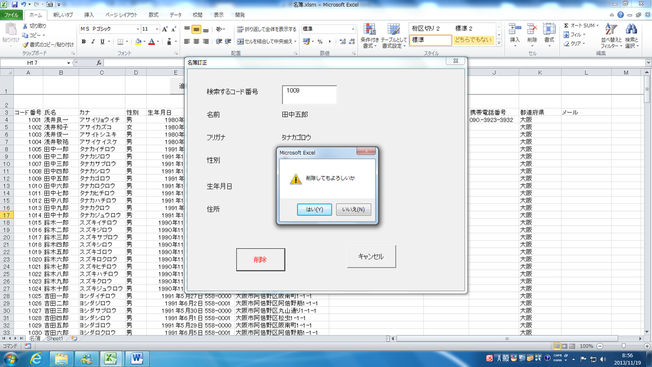652x367 pixels.
Task: Toggle bold formatting
Action: coord(84,42)
